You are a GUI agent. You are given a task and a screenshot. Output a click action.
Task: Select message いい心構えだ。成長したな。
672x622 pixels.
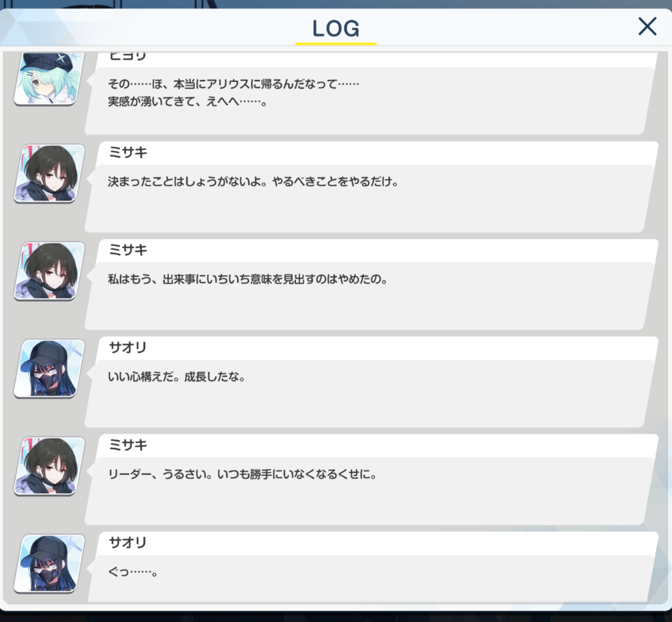[370, 394]
